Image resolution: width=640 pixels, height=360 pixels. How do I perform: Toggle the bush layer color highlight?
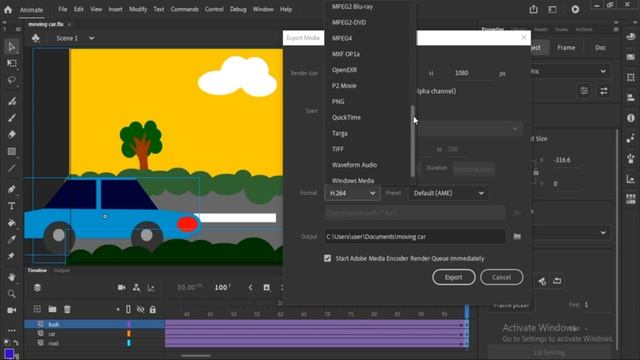tap(129, 324)
